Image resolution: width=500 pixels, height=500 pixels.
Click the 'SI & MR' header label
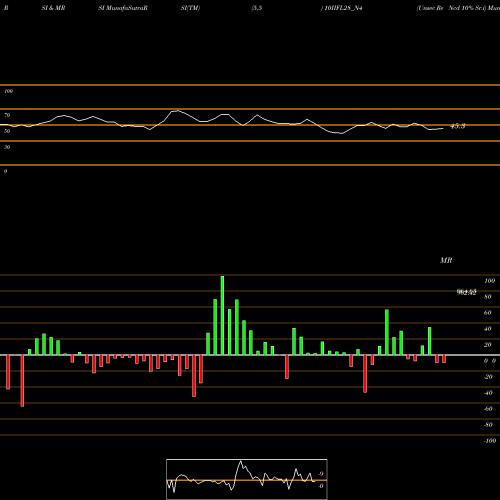(53, 8)
